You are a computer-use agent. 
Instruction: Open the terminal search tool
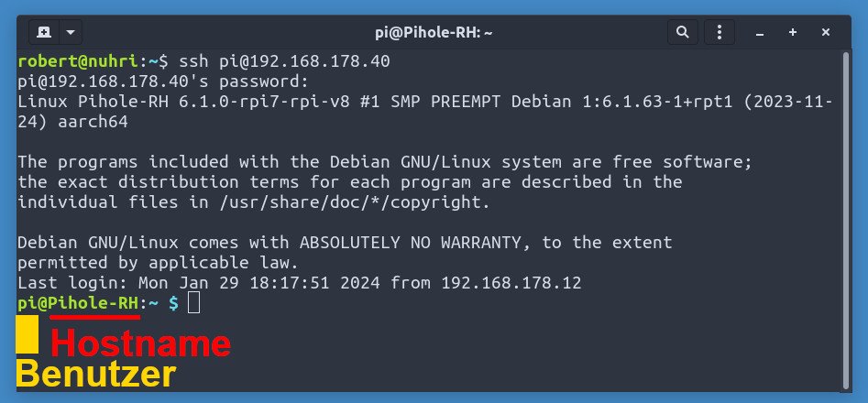[681, 32]
